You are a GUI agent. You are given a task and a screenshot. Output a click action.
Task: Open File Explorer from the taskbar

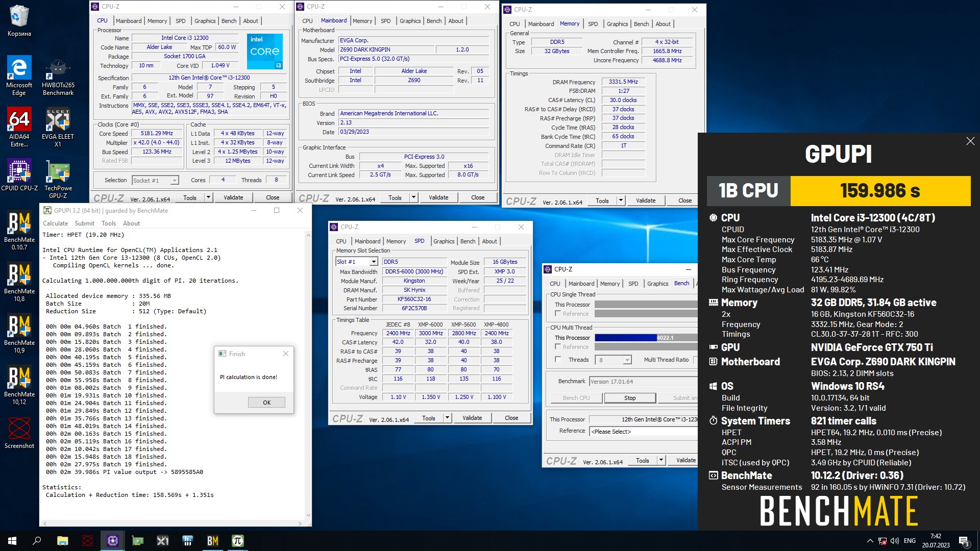(62, 541)
